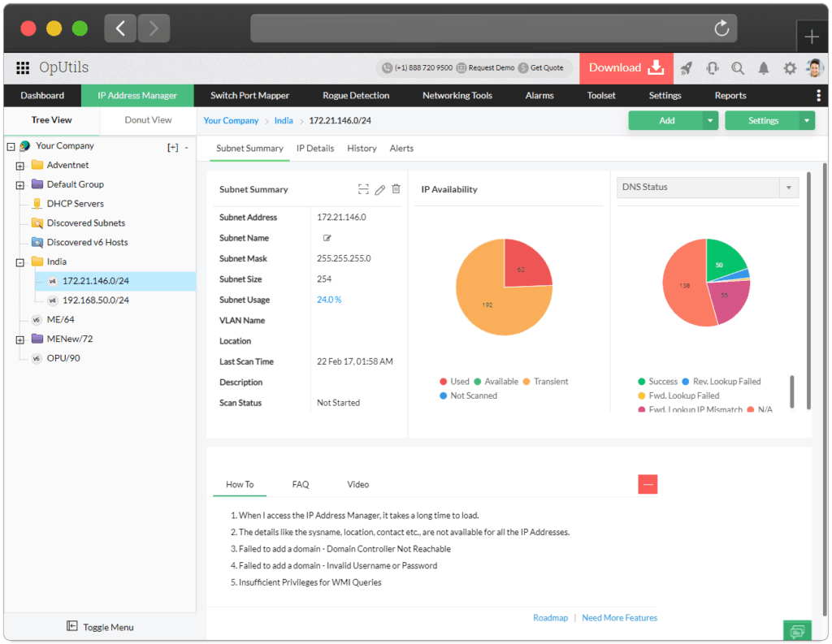Click the green Add button
This screenshot has width=832, height=644.
666,121
